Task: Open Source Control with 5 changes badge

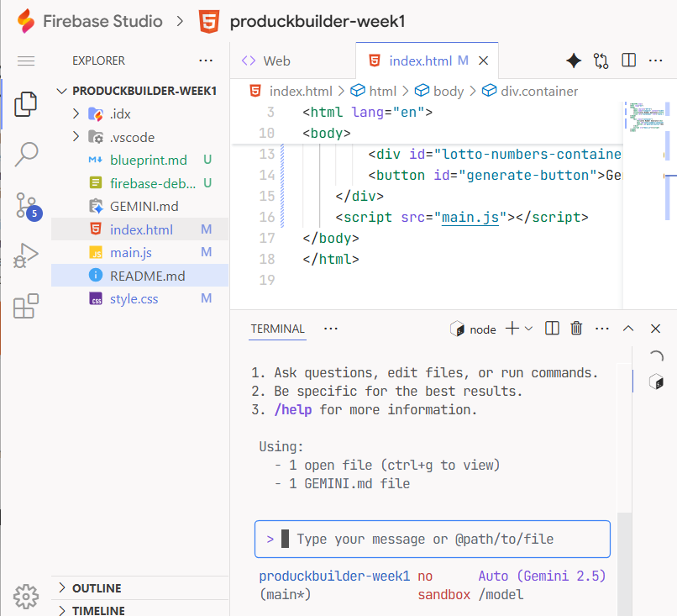Action: click(27, 206)
